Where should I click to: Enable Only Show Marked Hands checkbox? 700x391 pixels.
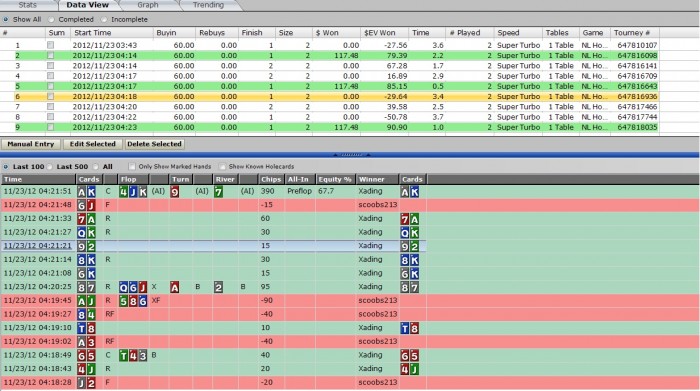click(132, 166)
